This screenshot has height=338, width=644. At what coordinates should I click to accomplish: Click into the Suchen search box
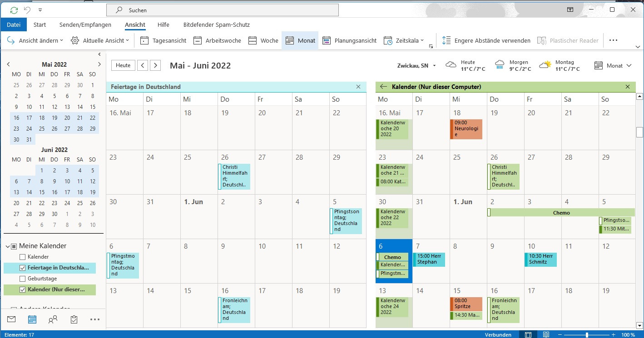click(223, 10)
